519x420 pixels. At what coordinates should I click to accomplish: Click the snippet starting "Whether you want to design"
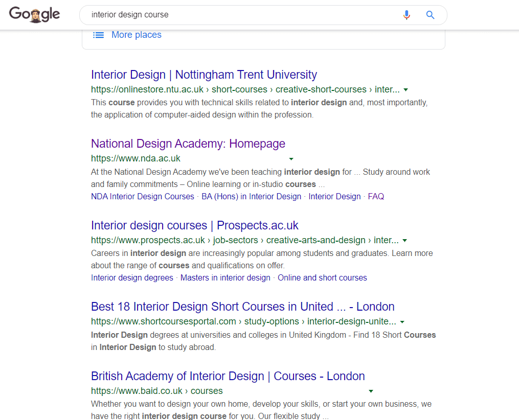click(261, 410)
